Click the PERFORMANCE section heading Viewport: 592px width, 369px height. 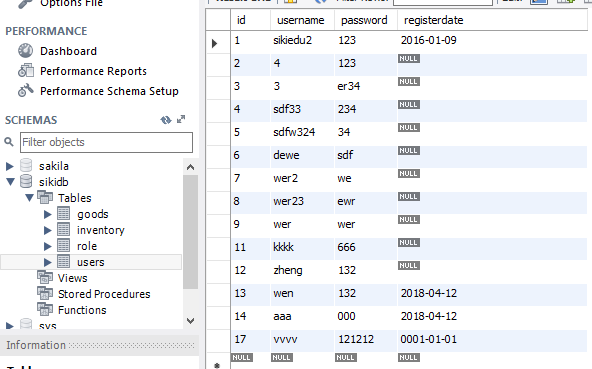[x=46, y=31]
